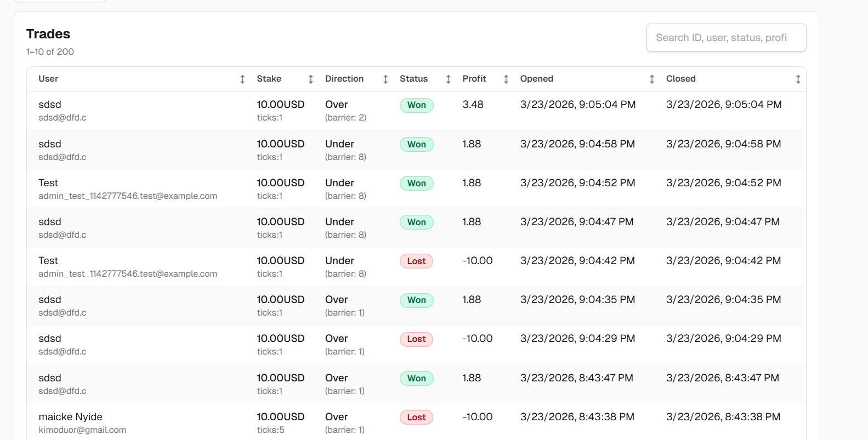This screenshot has width=868, height=440.
Task: Sort trades by Stake arrow icon
Action: pyautogui.click(x=311, y=79)
